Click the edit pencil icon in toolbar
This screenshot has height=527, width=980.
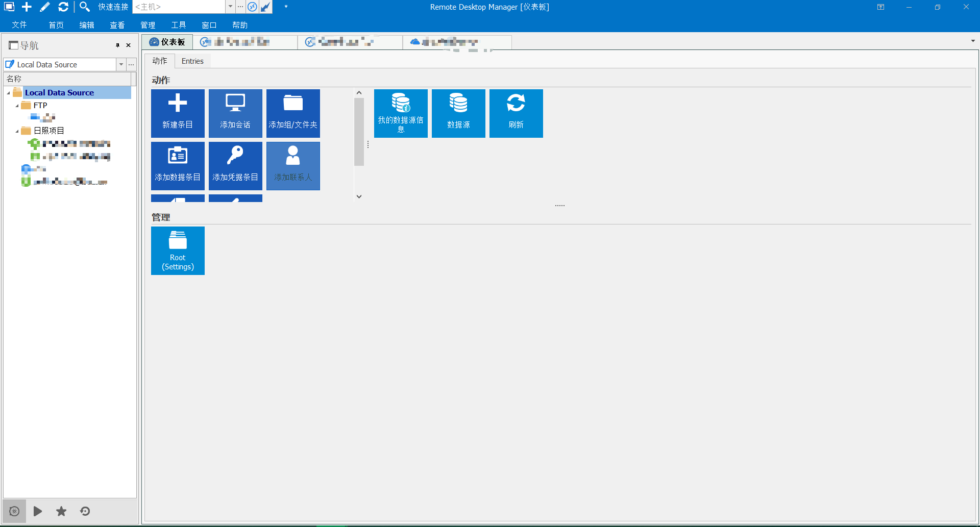[x=45, y=7]
